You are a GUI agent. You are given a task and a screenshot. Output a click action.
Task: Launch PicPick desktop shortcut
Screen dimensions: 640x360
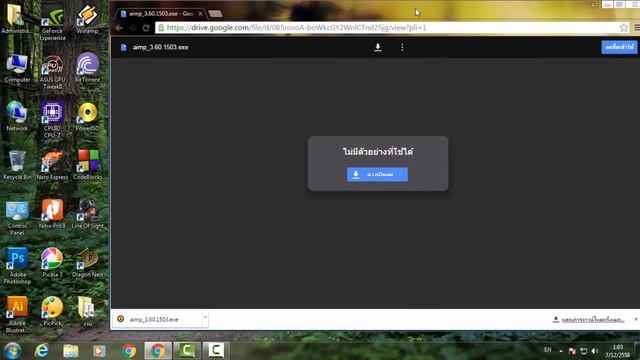[x=52, y=311]
